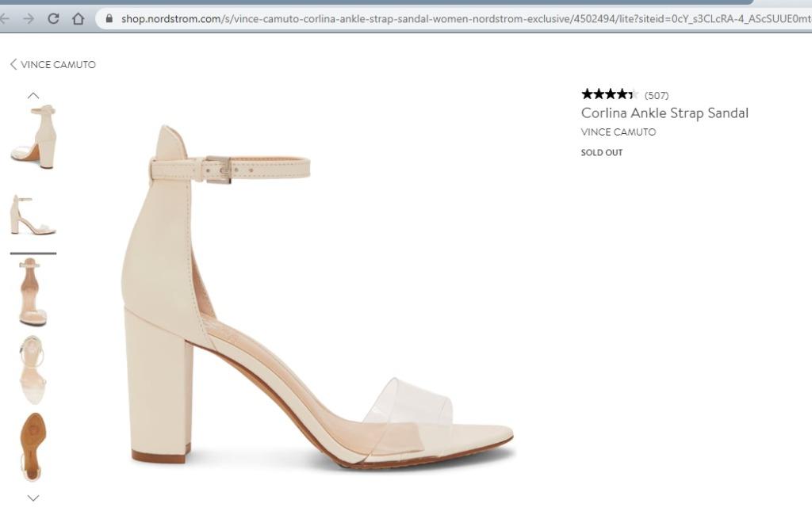The height and width of the screenshot is (515, 812).
Task: Open the browser home page
Action: (79, 19)
